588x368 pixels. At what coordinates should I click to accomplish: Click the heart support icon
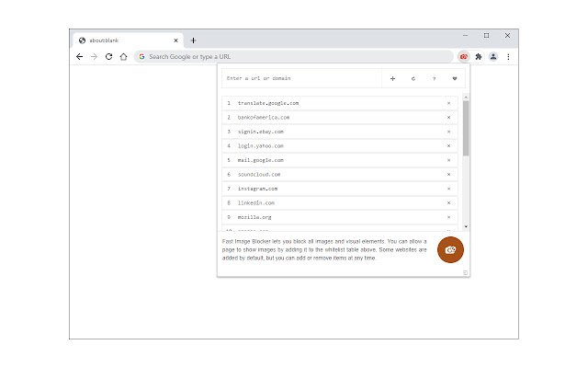pos(455,78)
